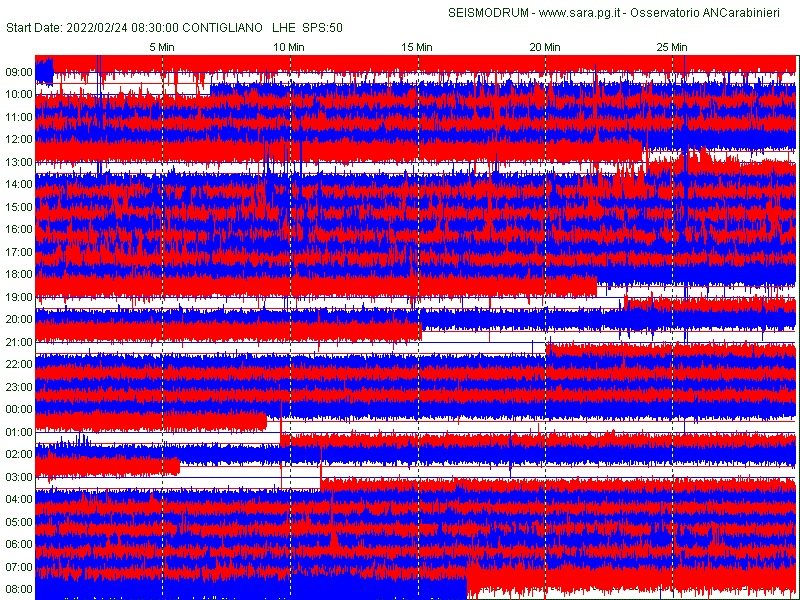Click the 11:00 hour label
The width and height of the screenshot is (800, 600).
click(x=18, y=117)
